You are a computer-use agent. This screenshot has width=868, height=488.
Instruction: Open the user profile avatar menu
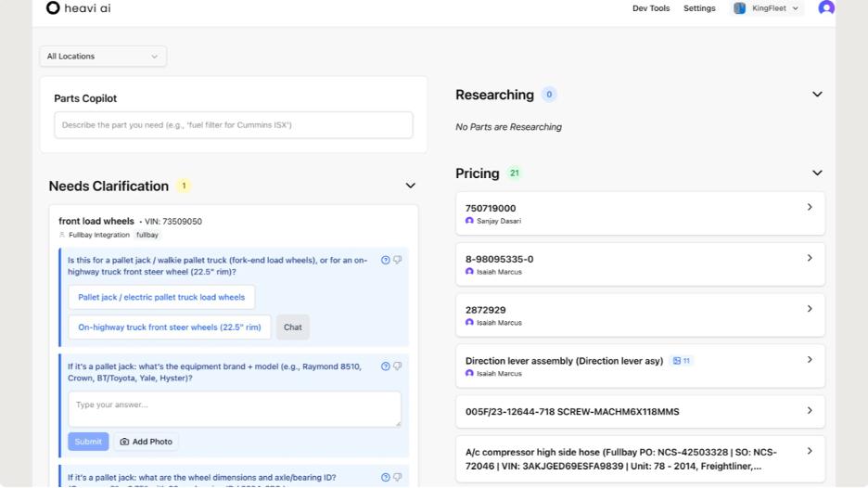(826, 8)
